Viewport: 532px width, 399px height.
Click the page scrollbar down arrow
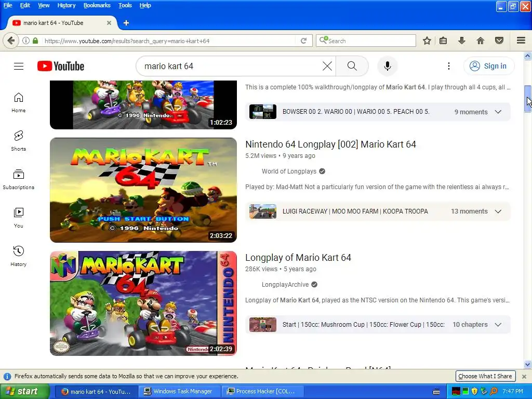[x=527, y=364]
